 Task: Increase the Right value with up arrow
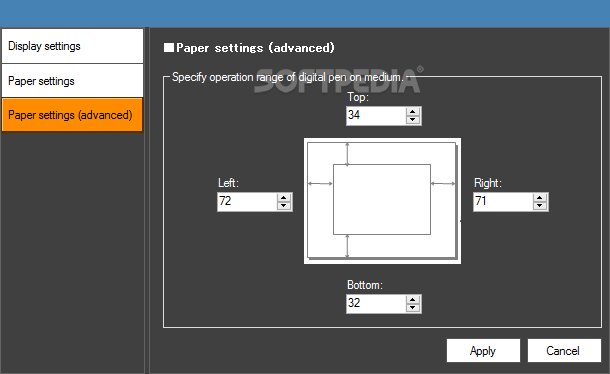click(540, 198)
